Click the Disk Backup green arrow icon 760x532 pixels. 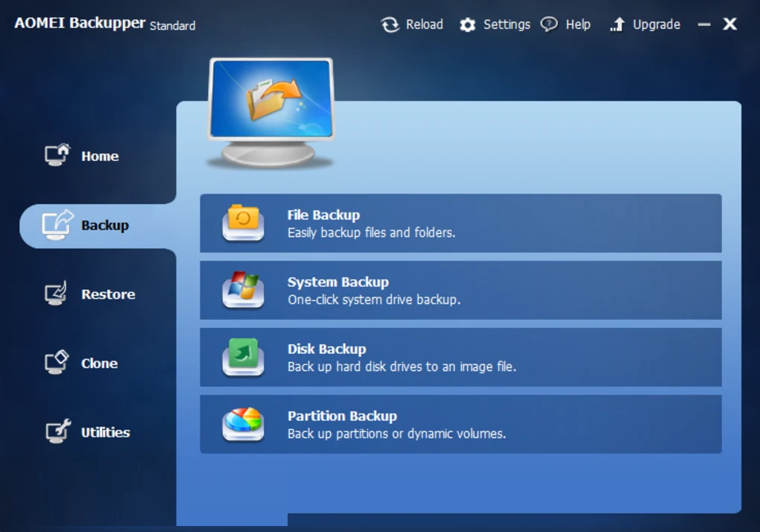[243, 357]
